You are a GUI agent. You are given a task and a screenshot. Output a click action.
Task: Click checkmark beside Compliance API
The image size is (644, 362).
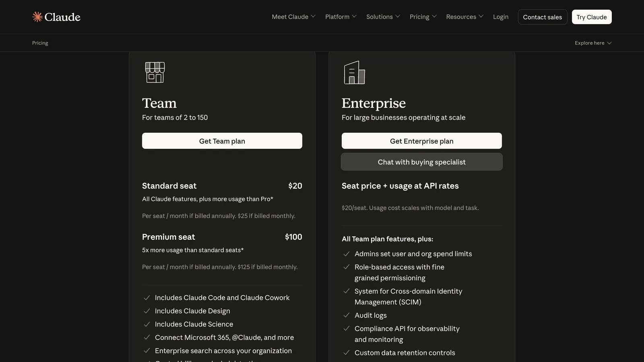(347, 329)
